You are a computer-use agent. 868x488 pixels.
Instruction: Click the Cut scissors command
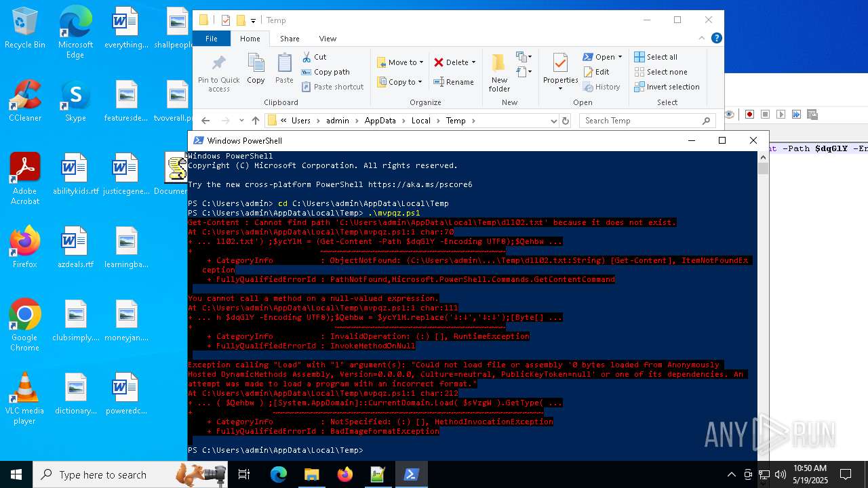[x=314, y=57]
